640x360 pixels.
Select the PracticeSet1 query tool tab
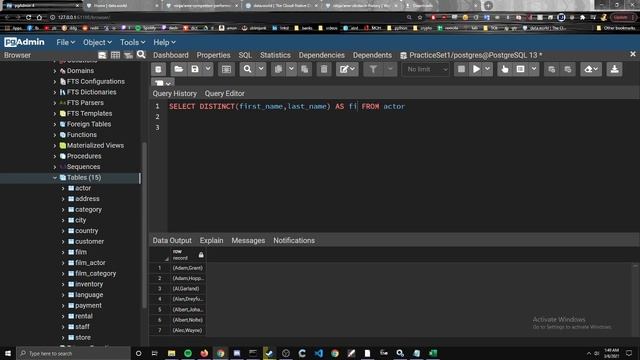coord(471,55)
